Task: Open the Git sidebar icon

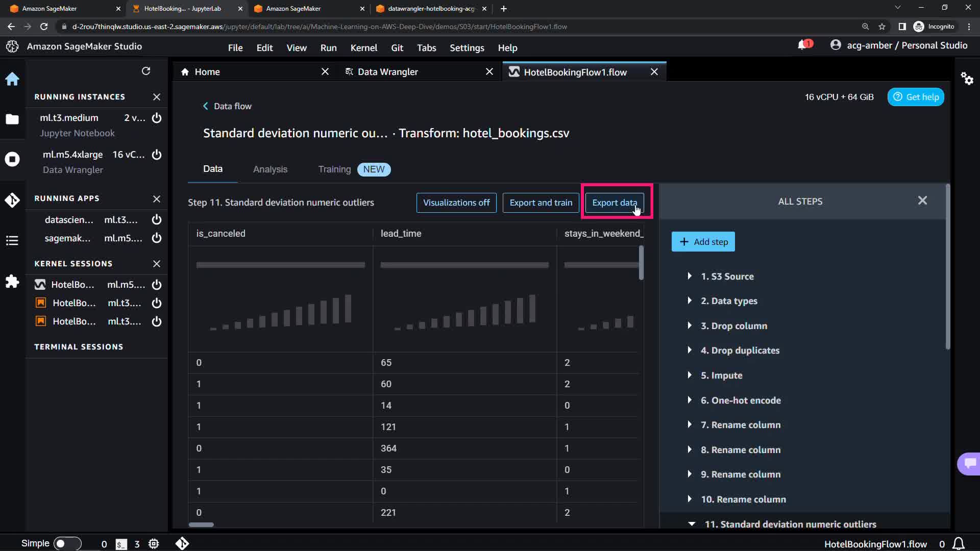Action: [x=12, y=200]
